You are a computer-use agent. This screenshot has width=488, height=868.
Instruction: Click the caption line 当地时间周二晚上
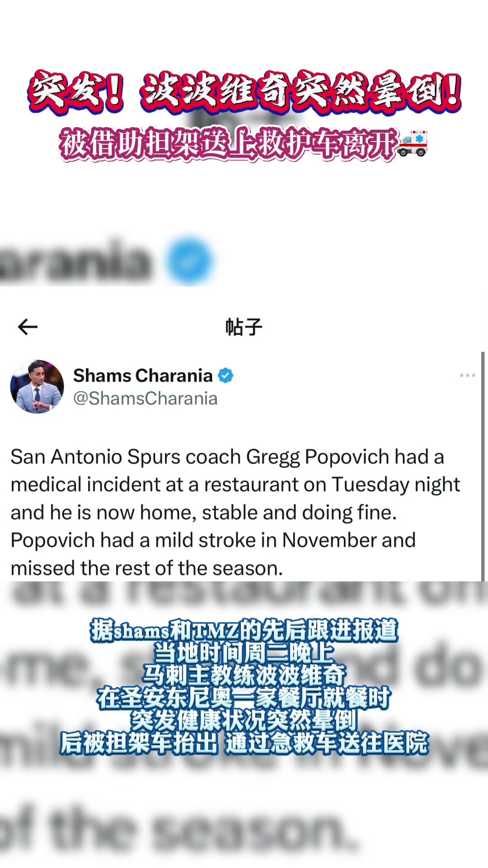tap(244, 653)
